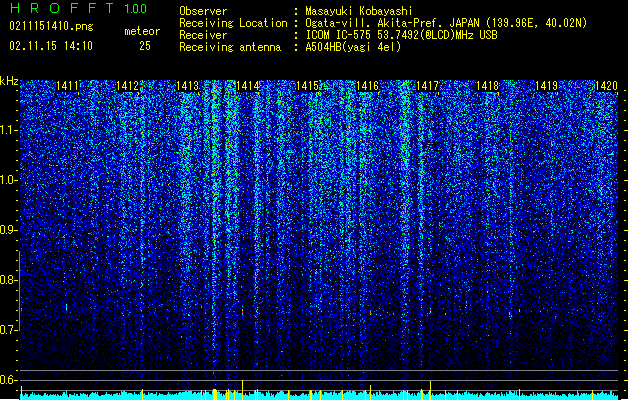Viewport: 629px width, 400px height.
Task: Click the HROFFT 1.0.0 title text
Action: [78, 8]
